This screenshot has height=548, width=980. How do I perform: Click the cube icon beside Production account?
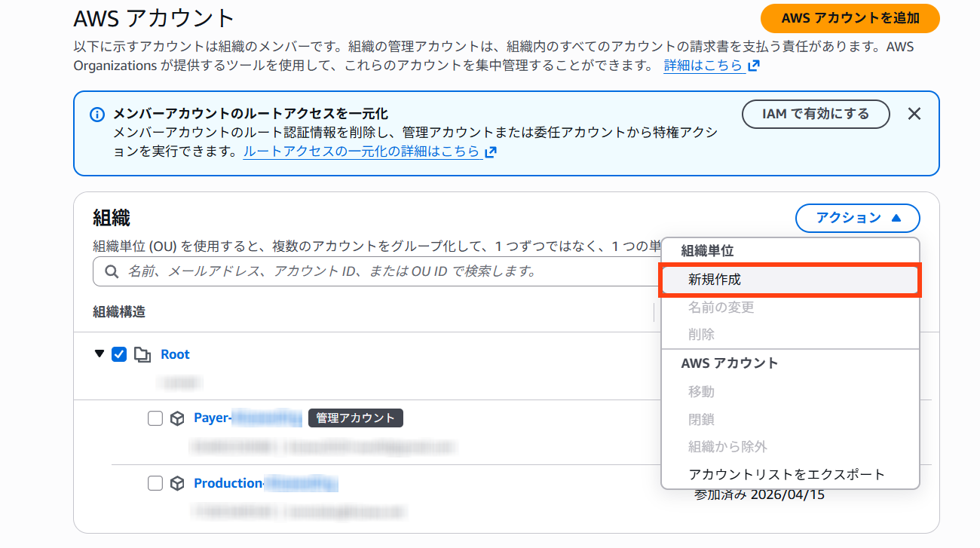point(177,483)
